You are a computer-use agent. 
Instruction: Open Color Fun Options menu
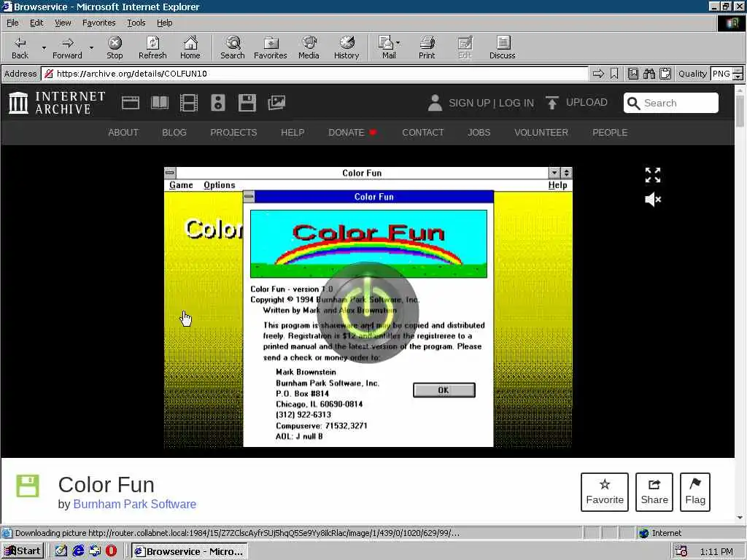[x=219, y=184]
